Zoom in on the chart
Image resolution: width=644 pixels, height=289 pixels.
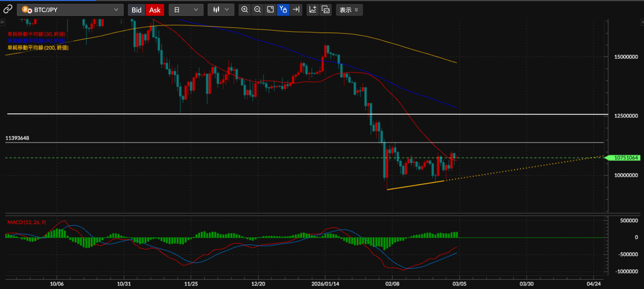coord(244,9)
